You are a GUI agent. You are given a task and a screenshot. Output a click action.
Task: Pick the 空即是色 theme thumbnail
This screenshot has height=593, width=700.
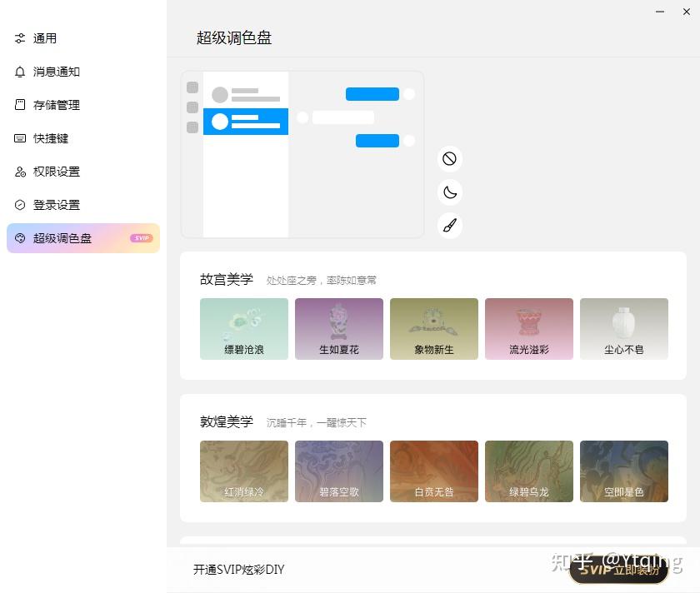pyautogui.click(x=624, y=471)
